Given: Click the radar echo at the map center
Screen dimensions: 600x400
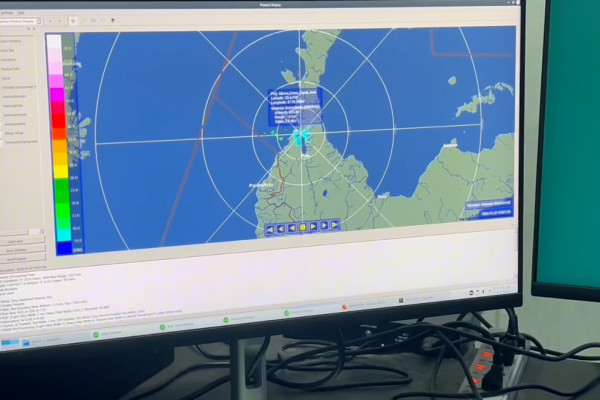Looking at the screenshot, I should click(x=300, y=134).
